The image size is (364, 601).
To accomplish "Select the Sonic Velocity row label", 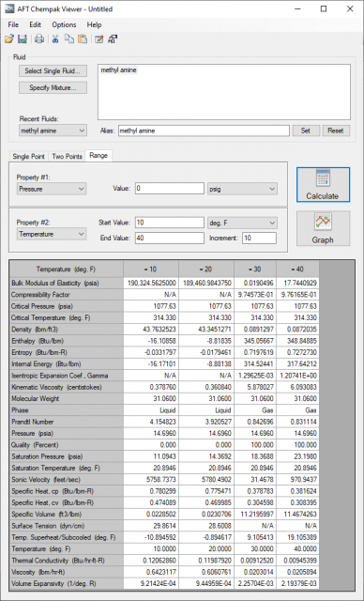I will (67, 480).
